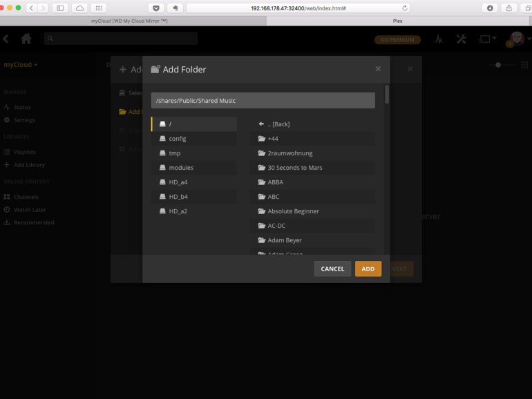Open the Safari share menu

[x=509, y=8]
